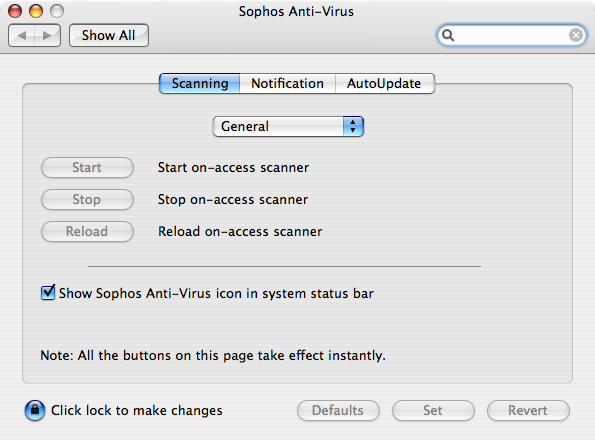Click the back arrow navigation button

pos(22,36)
